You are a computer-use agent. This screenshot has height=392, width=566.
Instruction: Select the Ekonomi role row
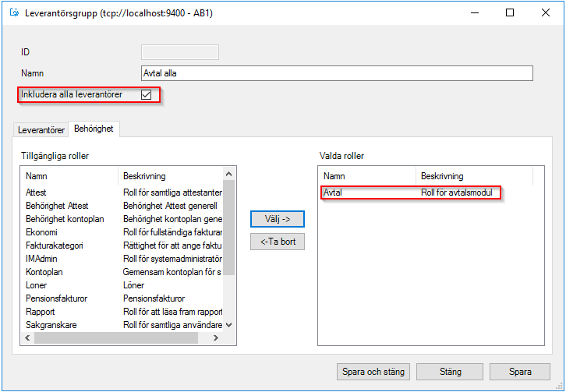[x=41, y=231]
